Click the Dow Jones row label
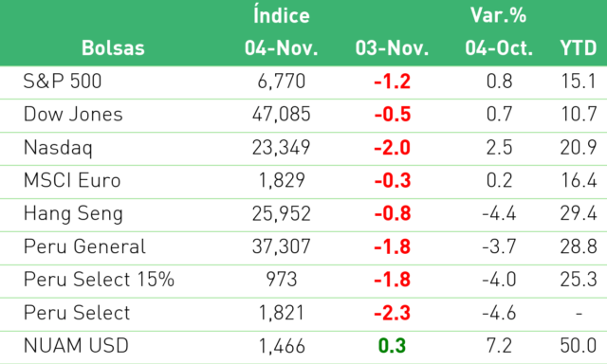Image resolution: width=607 pixels, height=364 pixels. click(x=73, y=114)
